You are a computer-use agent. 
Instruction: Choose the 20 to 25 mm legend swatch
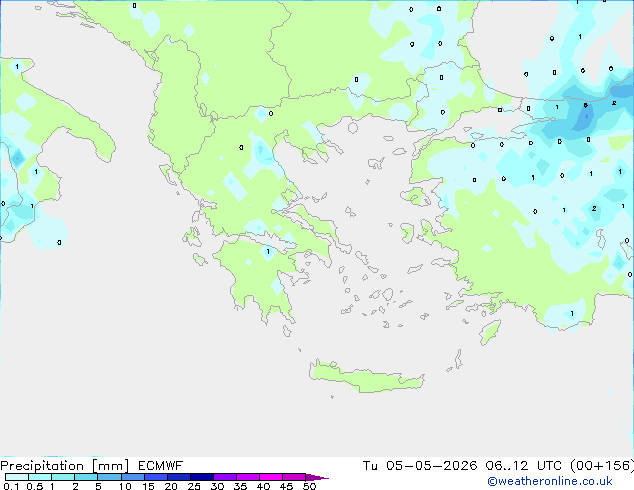point(179,477)
